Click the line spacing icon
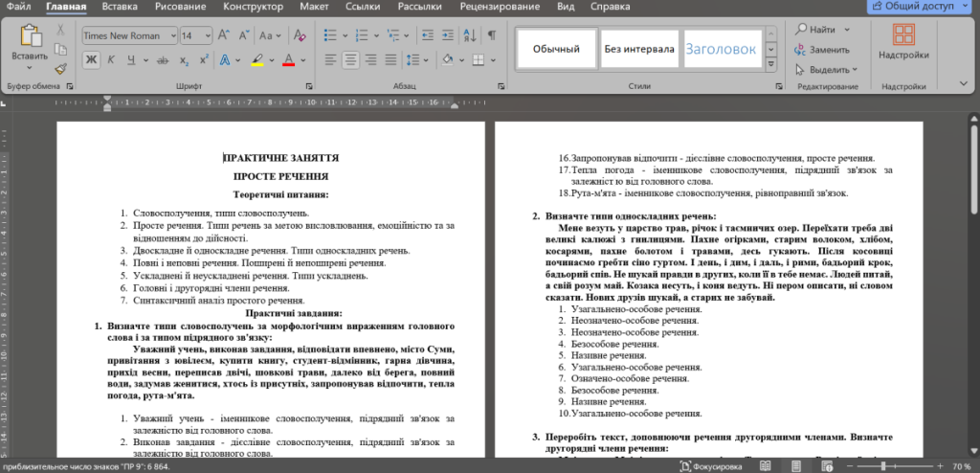980x473 pixels. 412,60
